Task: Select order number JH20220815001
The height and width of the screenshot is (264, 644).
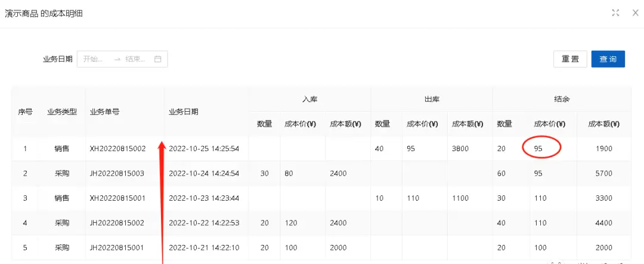Action: 117,247
